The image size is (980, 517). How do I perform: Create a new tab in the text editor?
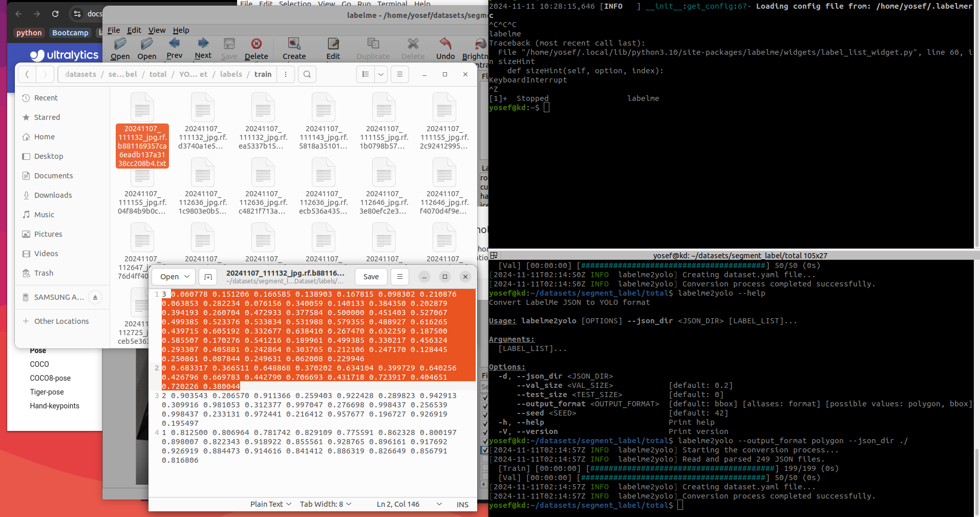pyautogui.click(x=208, y=277)
